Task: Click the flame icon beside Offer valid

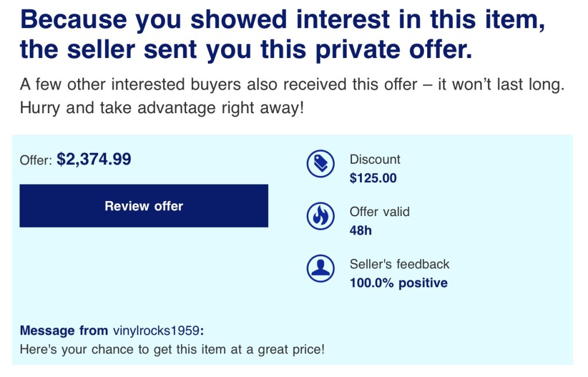Action: pos(320,216)
